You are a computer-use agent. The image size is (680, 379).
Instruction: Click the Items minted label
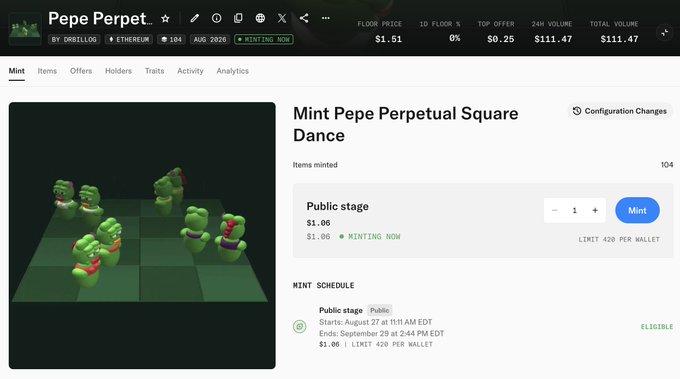(x=315, y=165)
